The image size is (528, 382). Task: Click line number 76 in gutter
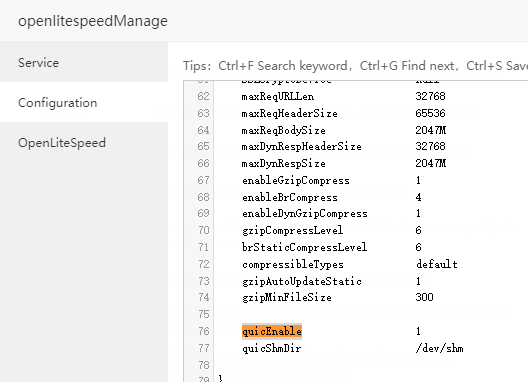click(x=203, y=331)
